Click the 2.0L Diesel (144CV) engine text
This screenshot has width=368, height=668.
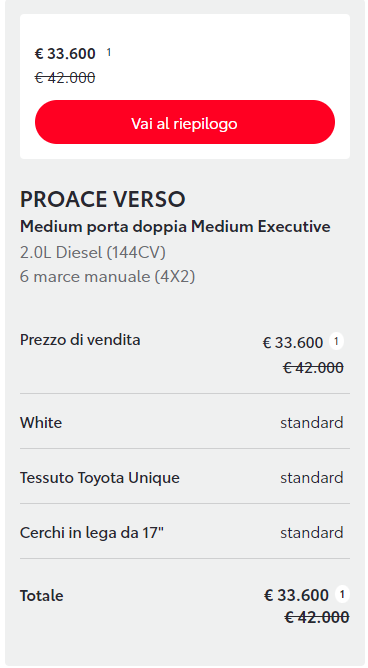[x=93, y=253]
